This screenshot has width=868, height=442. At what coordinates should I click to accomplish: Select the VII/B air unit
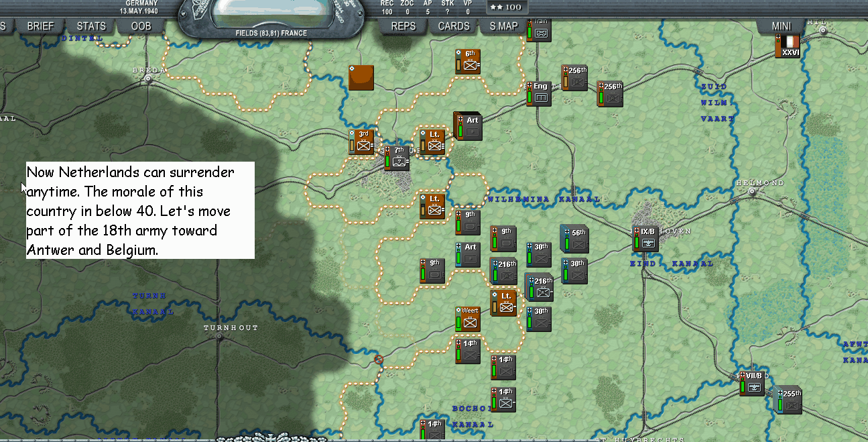coord(753,384)
